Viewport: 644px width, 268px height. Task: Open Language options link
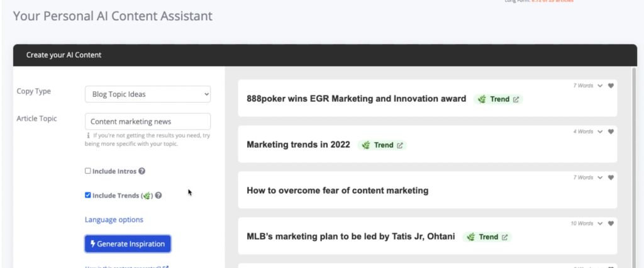(114, 220)
